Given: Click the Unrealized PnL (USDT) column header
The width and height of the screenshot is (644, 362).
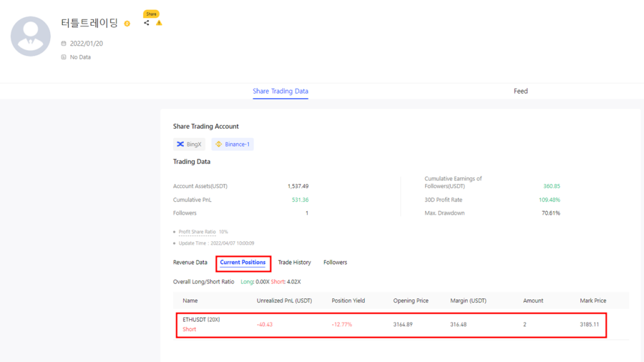Looking at the screenshot, I should (284, 300).
